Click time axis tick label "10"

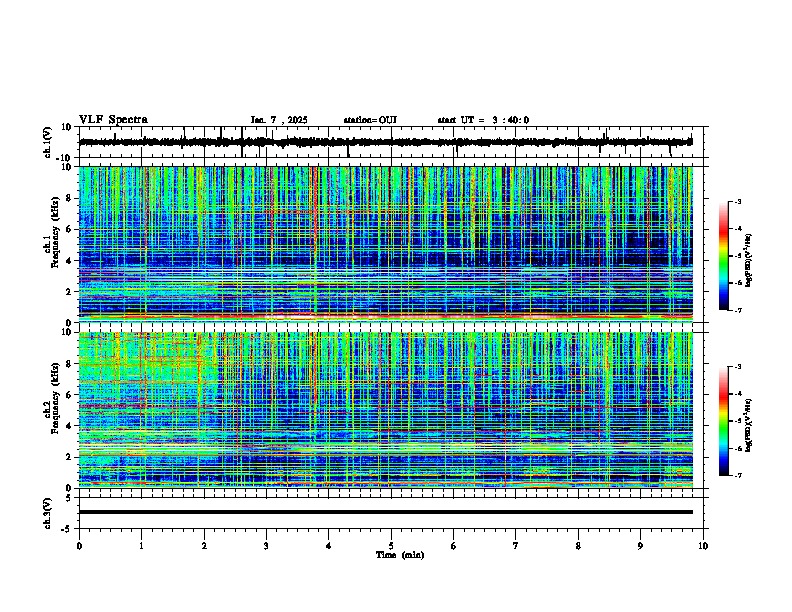click(703, 546)
